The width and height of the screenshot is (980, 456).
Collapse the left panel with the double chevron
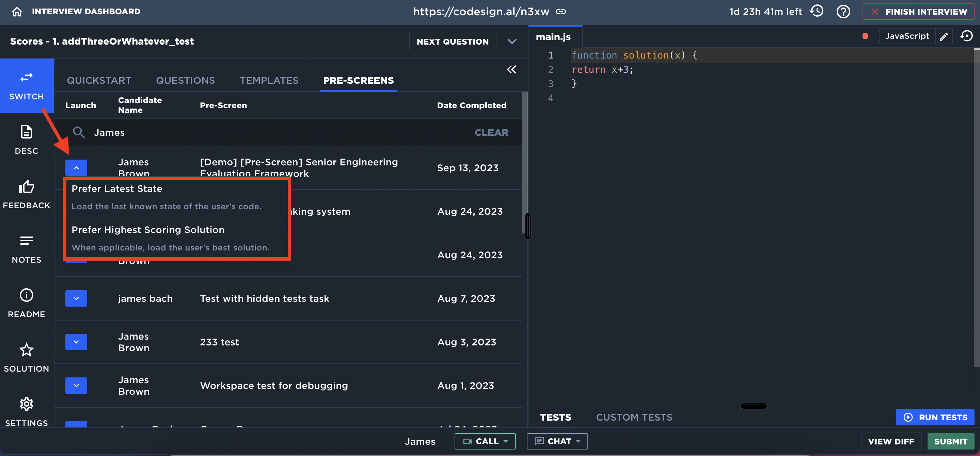coord(511,69)
